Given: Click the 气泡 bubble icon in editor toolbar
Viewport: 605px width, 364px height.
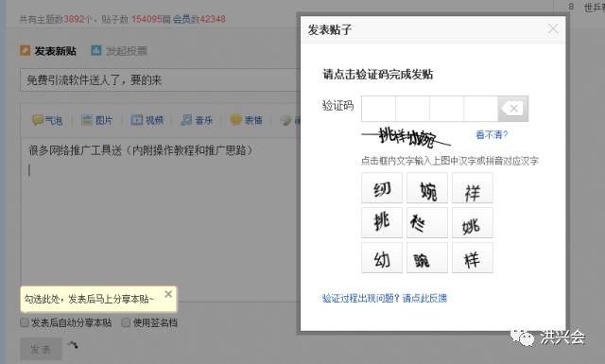Looking at the screenshot, I should (38, 120).
